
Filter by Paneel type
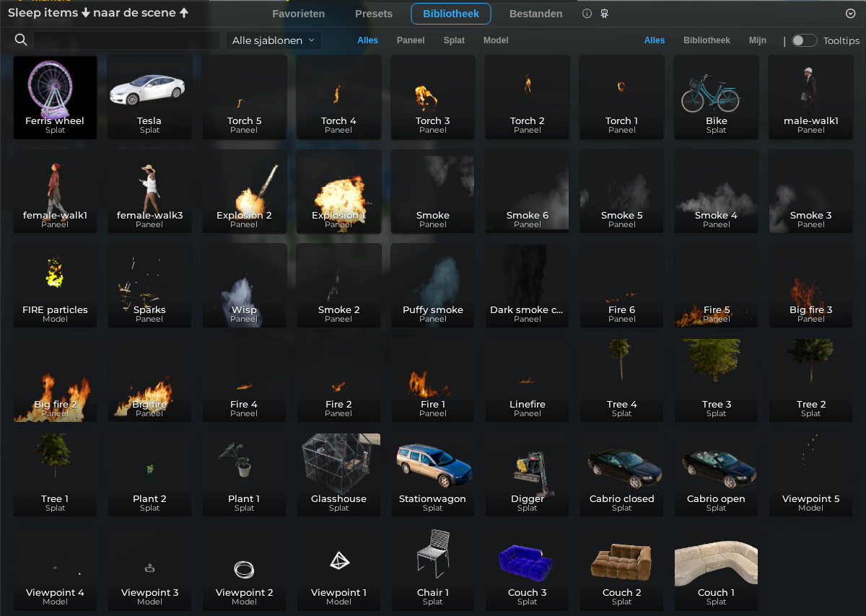[x=411, y=40]
